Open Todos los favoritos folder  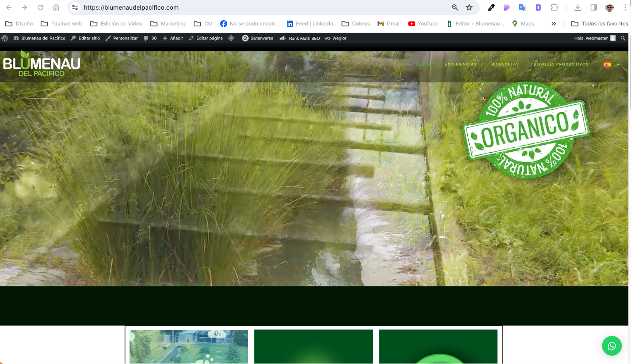pyautogui.click(x=599, y=24)
